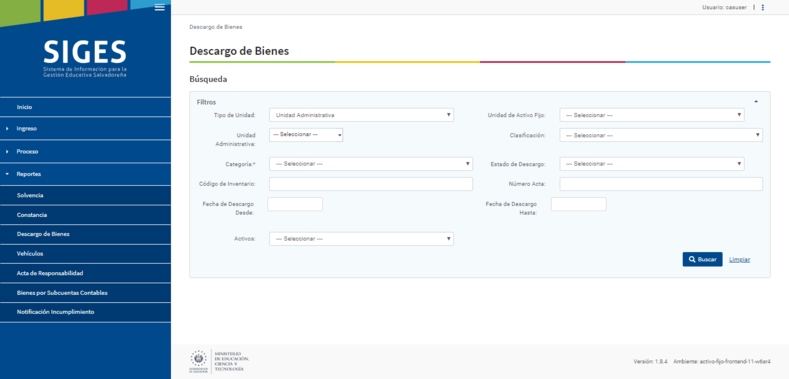Open the Categoría dropdown
The height and width of the screenshot is (379, 789).
coord(371,164)
